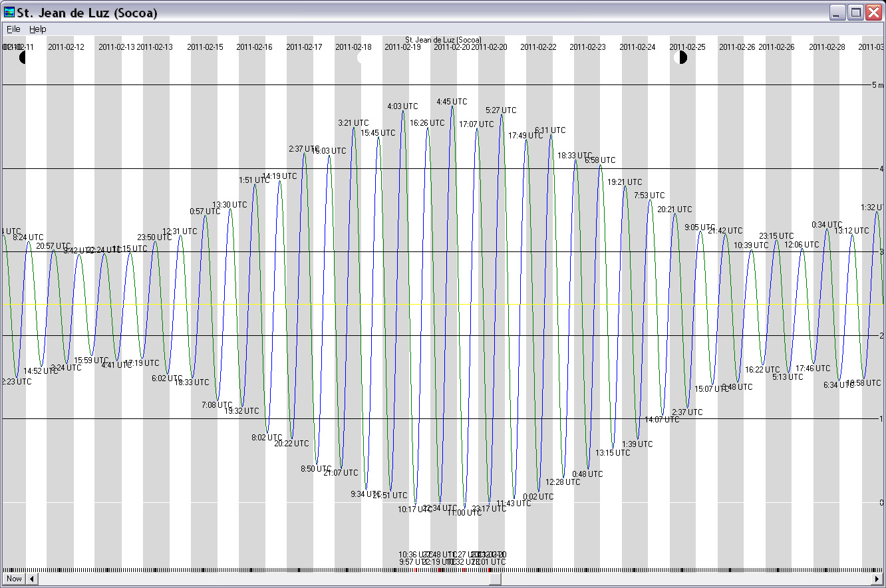The width and height of the screenshot is (886, 588).
Task: Click the moon phase icon near 2011-02-25
Action: (x=680, y=58)
